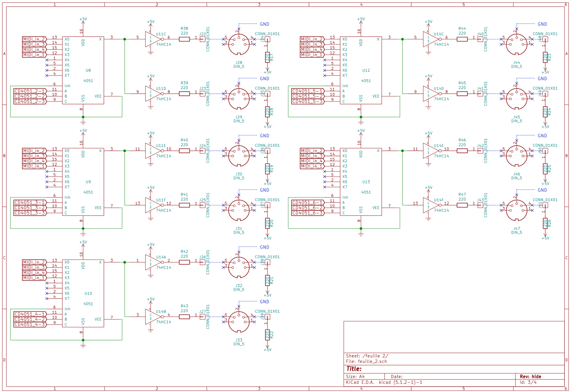
Task: Select the +5V power arrow above U13
Action: [x=361, y=134]
